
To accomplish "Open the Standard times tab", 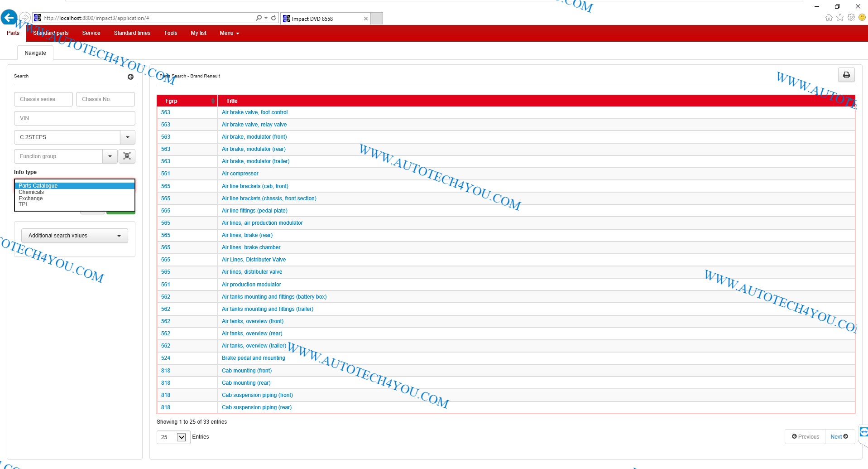I will (132, 33).
